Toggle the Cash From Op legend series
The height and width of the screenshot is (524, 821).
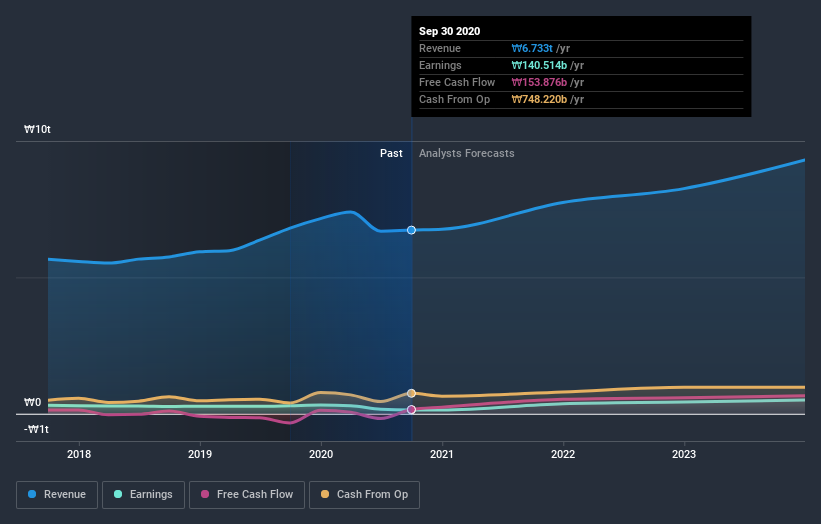pos(364,495)
